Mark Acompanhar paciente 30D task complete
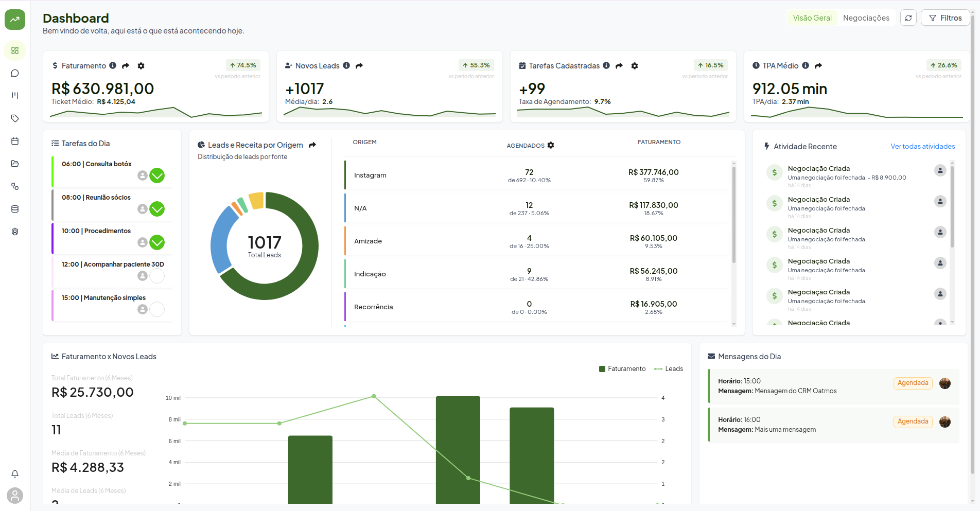The image size is (980, 511). coord(157,276)
